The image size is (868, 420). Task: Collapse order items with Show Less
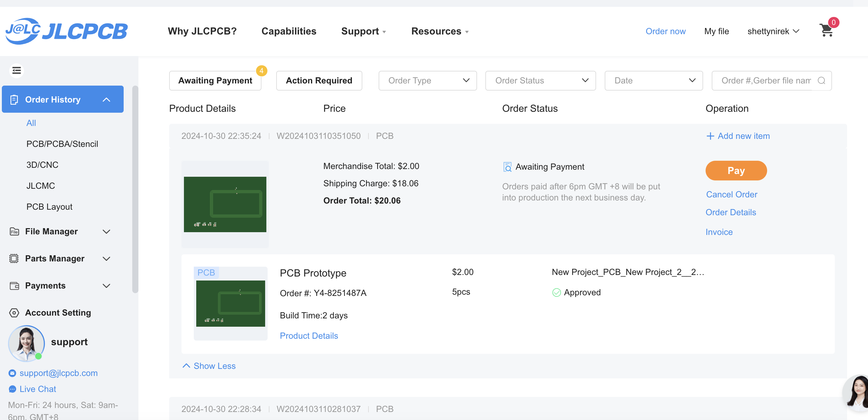209,366
